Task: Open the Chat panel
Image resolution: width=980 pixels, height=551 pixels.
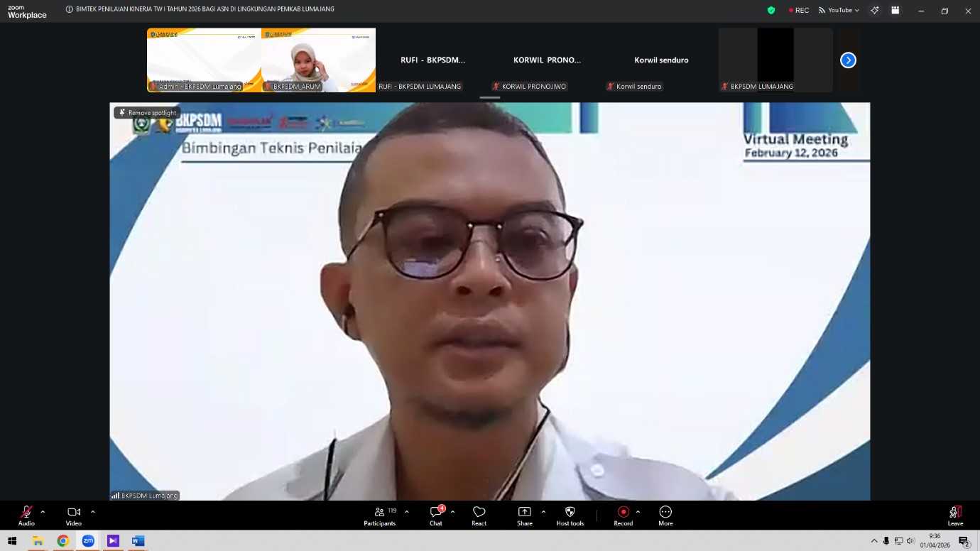Action: click(x=436, y=515)
